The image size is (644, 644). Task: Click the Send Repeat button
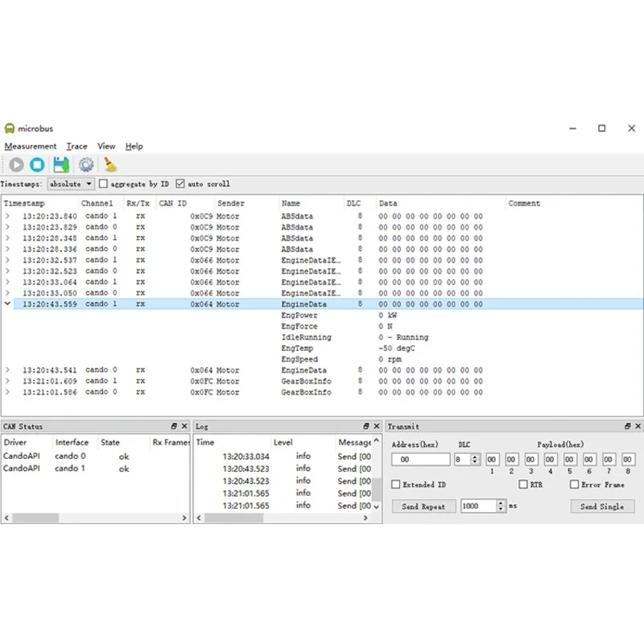(x=423, y=506)
